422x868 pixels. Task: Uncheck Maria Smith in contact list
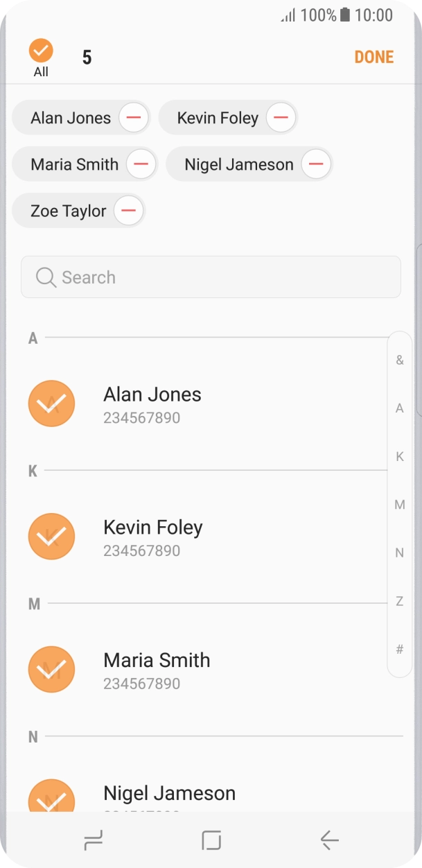coord(52,670)
